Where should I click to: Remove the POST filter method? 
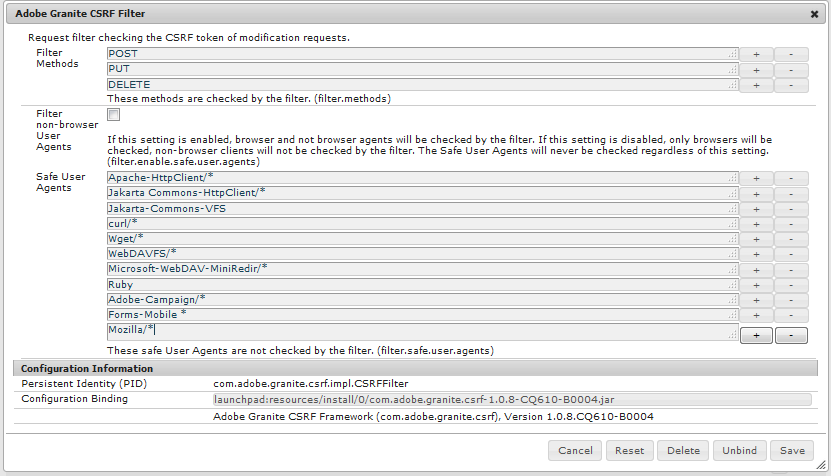tap(791, 54)
